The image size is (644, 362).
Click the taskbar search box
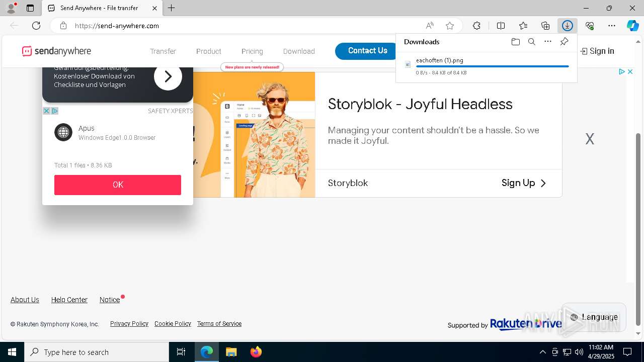point(97,352)
